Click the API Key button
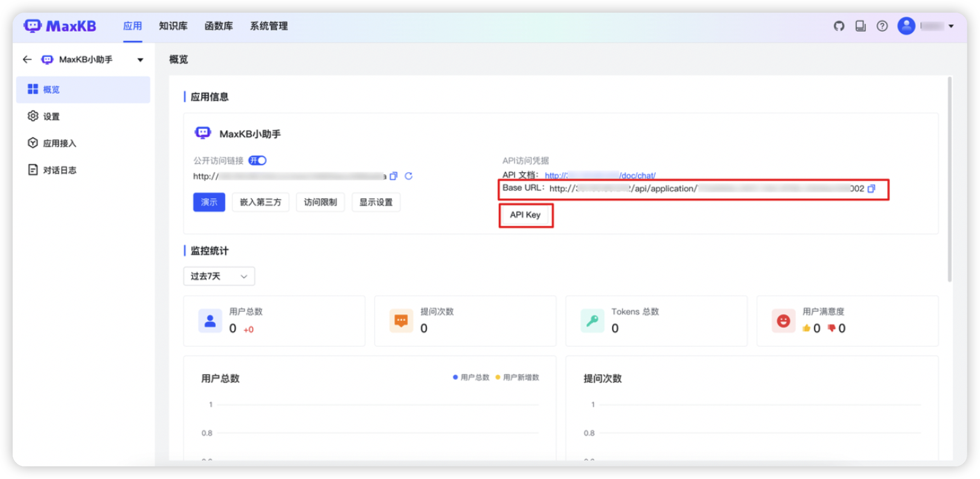 [x=525, y=215]
